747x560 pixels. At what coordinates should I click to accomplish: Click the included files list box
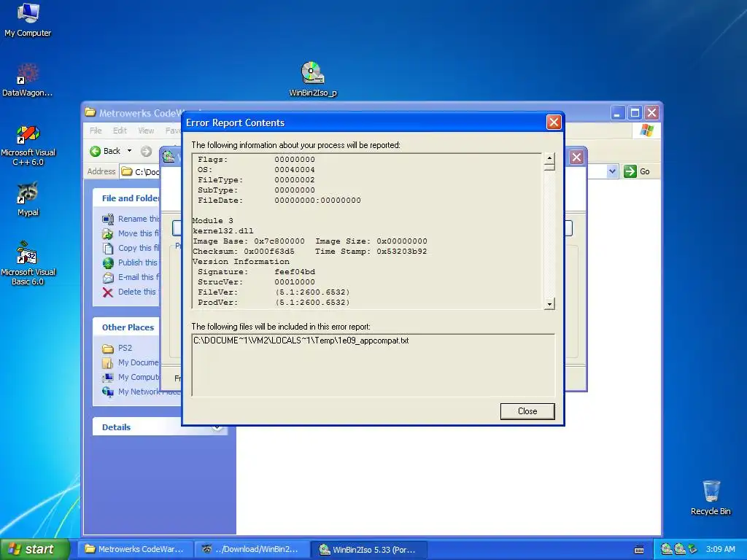(x=373, y=365)
